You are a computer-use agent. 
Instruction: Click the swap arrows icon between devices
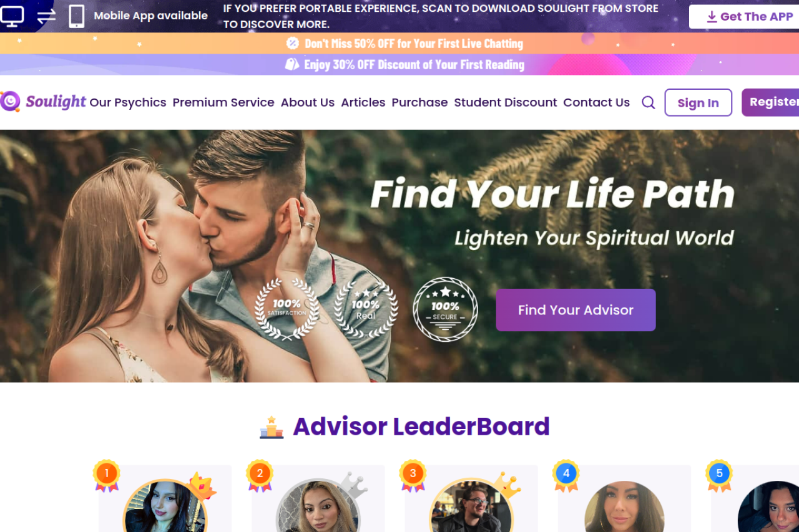point(46,16)
